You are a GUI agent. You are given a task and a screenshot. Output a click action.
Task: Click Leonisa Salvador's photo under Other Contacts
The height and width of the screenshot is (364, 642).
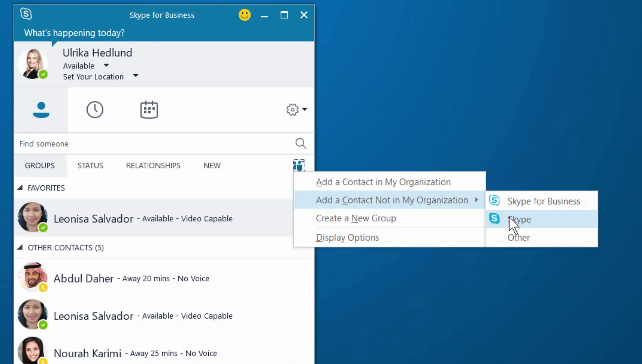[32, 314]
